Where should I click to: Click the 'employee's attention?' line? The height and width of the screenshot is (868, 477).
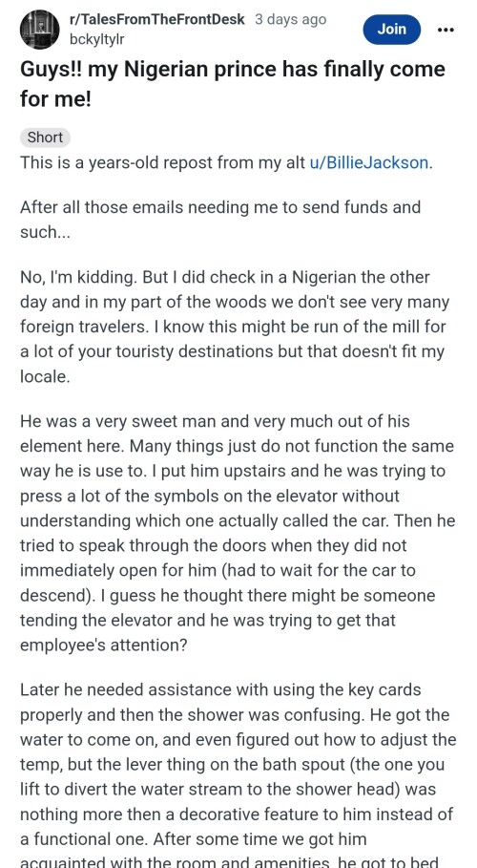[103, 646]
